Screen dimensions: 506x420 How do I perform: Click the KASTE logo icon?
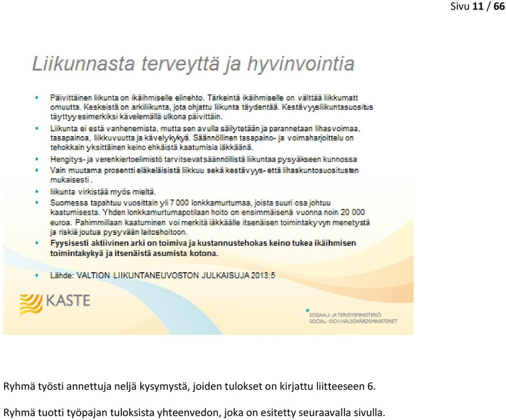(x=31, y=304)
